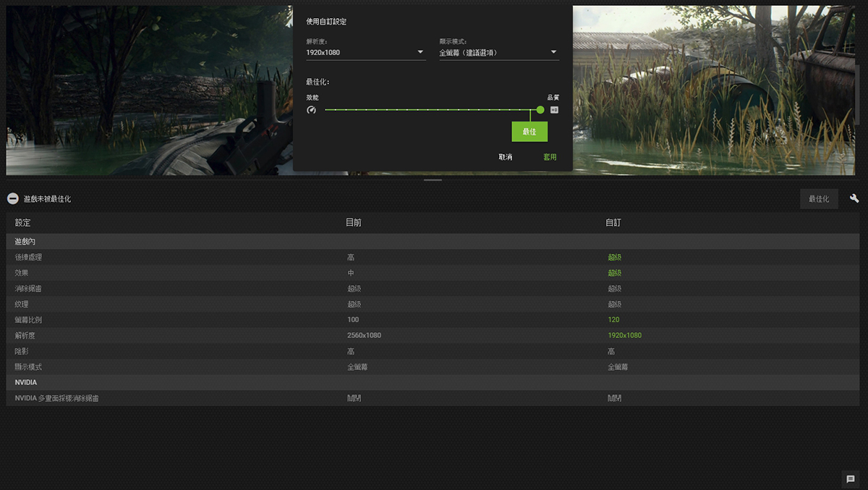Open the feedback chat icon
This screenshot has height=490, width=868.
click(x=851, y=479)
